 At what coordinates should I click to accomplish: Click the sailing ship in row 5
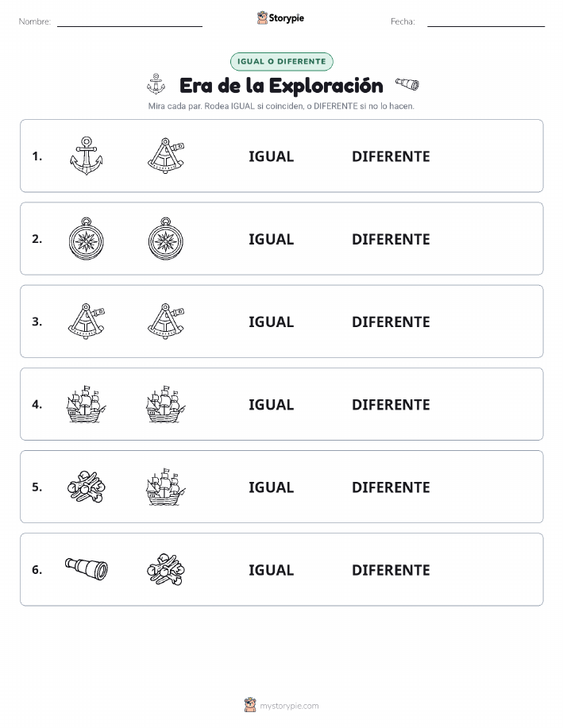166,487
